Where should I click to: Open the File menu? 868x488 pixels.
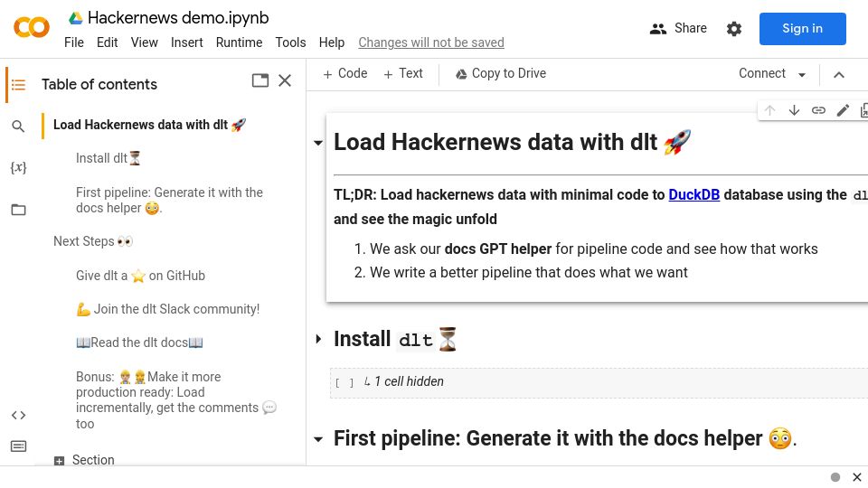point(73,42)
